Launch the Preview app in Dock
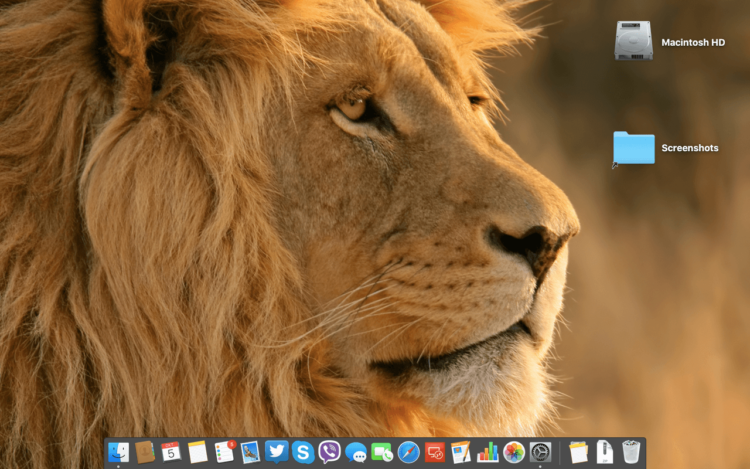The image size is (750, 469). pos(250,452)
